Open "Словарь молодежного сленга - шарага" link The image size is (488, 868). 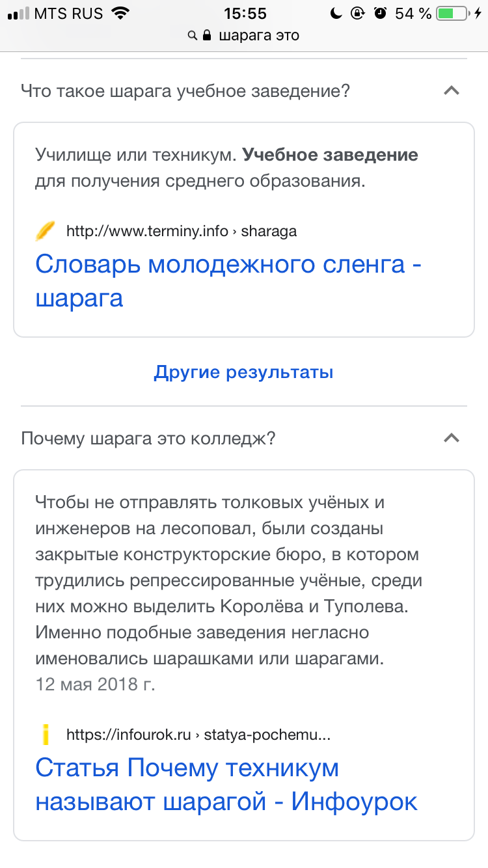[x=228, y=281]
